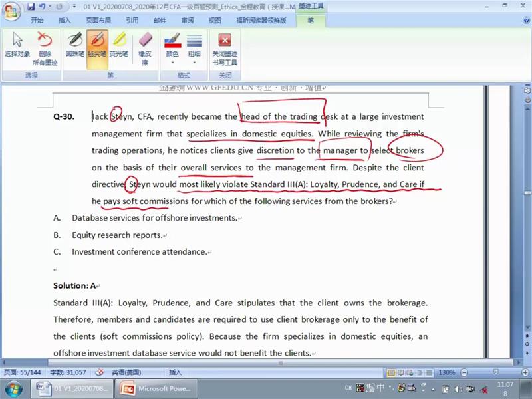Click the volume speaker tray icon
Viewport: 532px width, 399px height.
[458, 389]
